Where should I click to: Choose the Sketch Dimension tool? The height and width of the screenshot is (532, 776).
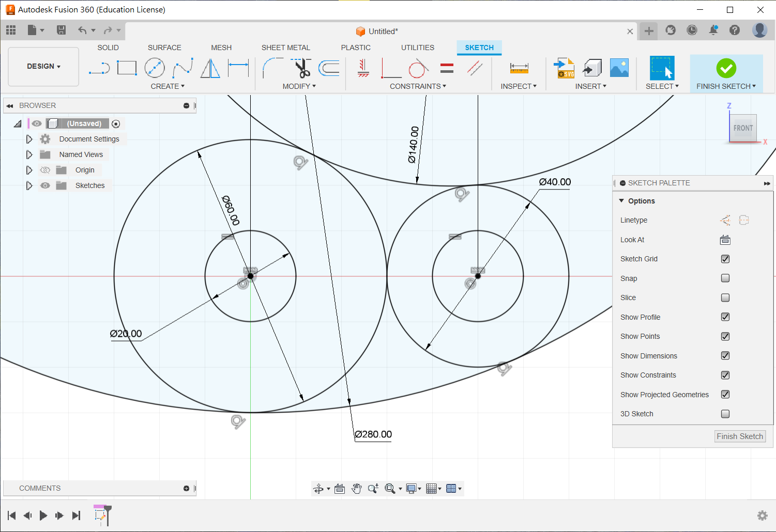[238, 68]
